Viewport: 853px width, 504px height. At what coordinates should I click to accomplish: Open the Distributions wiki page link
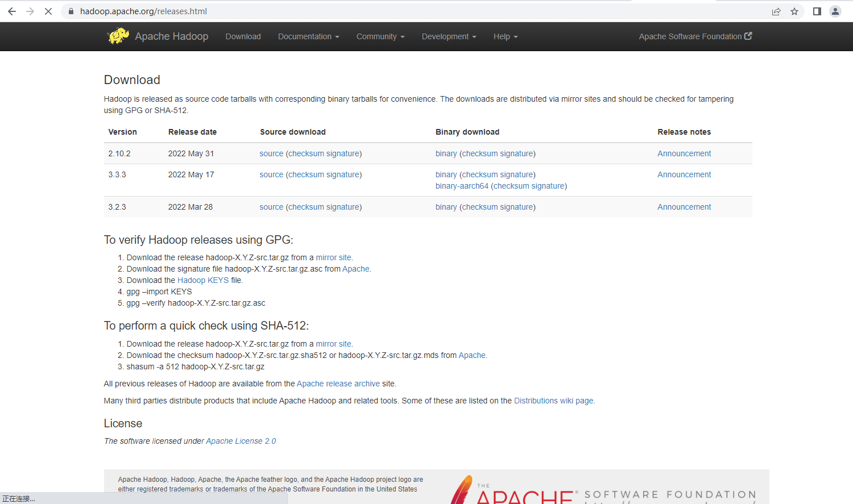tap(554, 401)
